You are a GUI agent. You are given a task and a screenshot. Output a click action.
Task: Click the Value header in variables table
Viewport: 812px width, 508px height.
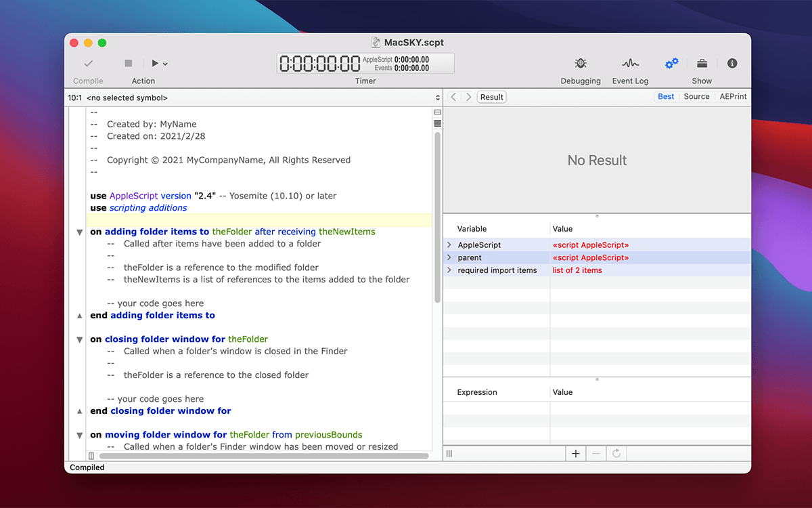[x=562, y=229]
